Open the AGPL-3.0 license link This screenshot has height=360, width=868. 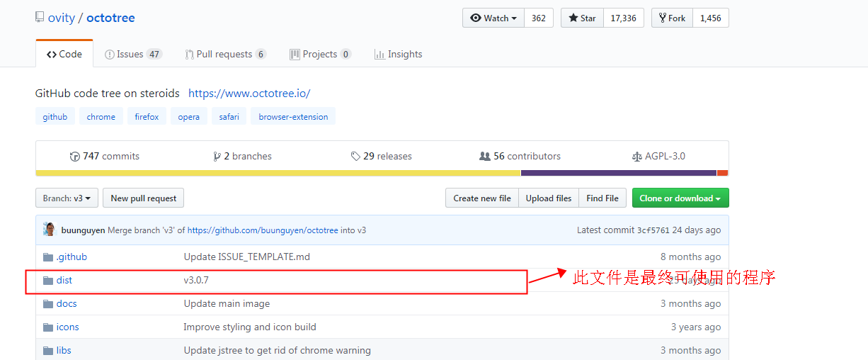[658, 156]
